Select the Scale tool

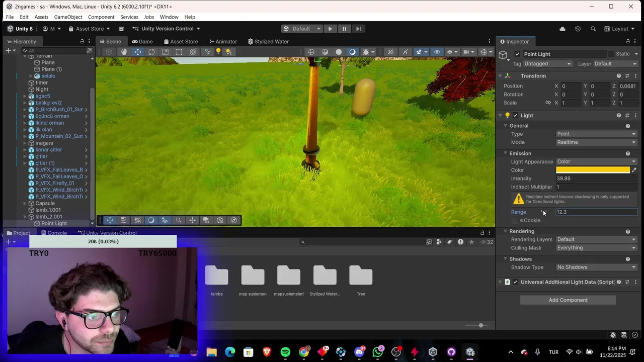[x=165, y=52]
